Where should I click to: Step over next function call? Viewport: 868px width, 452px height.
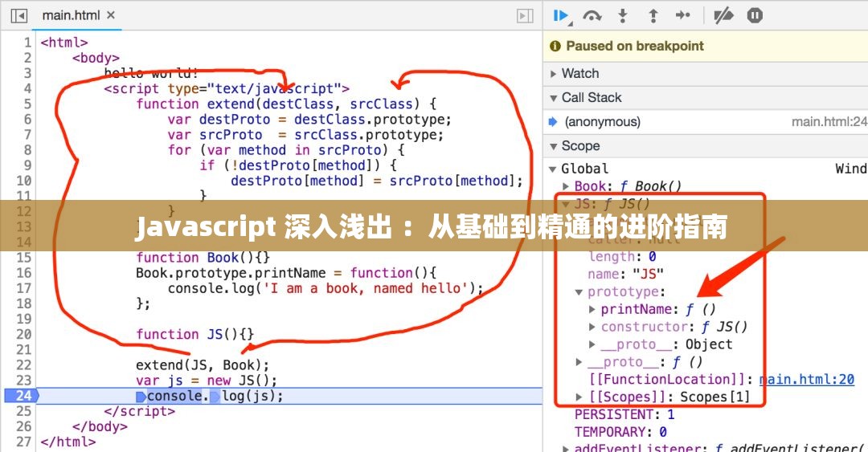[592, 15]
